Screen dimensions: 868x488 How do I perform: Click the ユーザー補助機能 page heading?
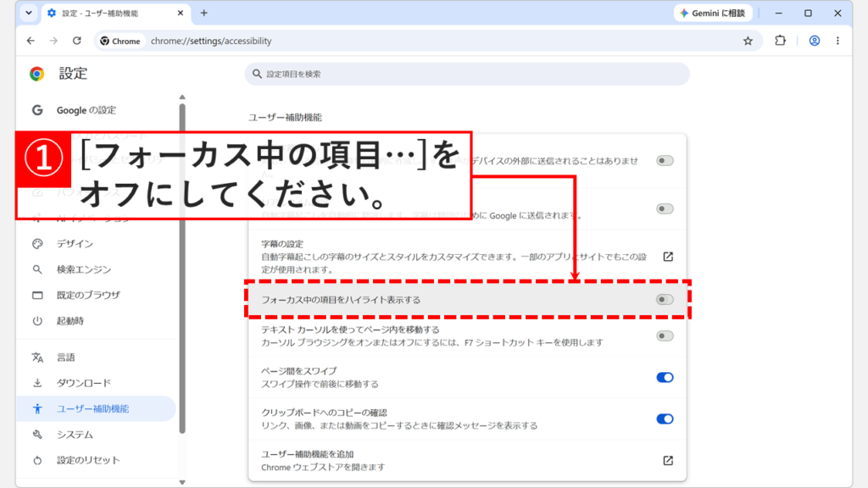point(285,117)
